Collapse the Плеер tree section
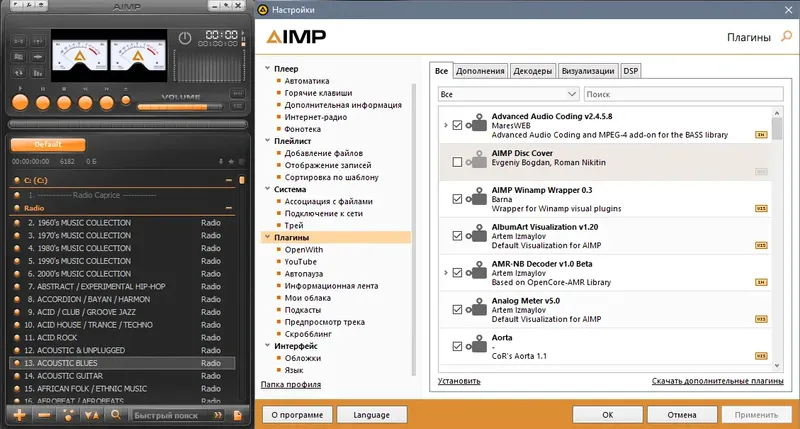The image size is (800, 429). tap(267, 68)
